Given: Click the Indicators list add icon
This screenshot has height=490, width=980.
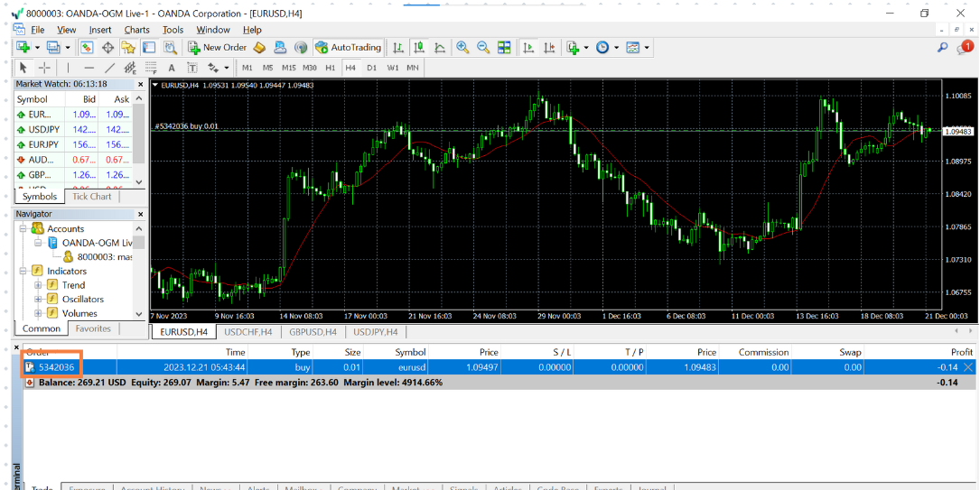Looking at the screenshot, I should 574,48.
